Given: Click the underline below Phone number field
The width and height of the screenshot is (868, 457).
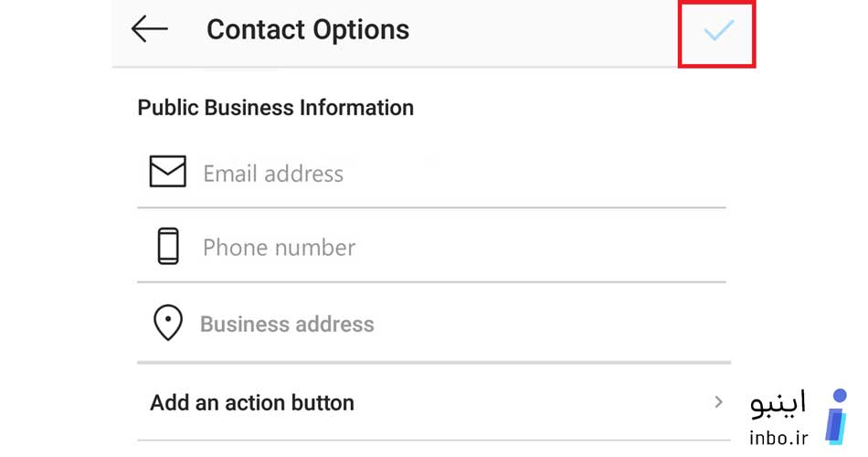Looking at the screenshot, I should (x=432, y=282).
